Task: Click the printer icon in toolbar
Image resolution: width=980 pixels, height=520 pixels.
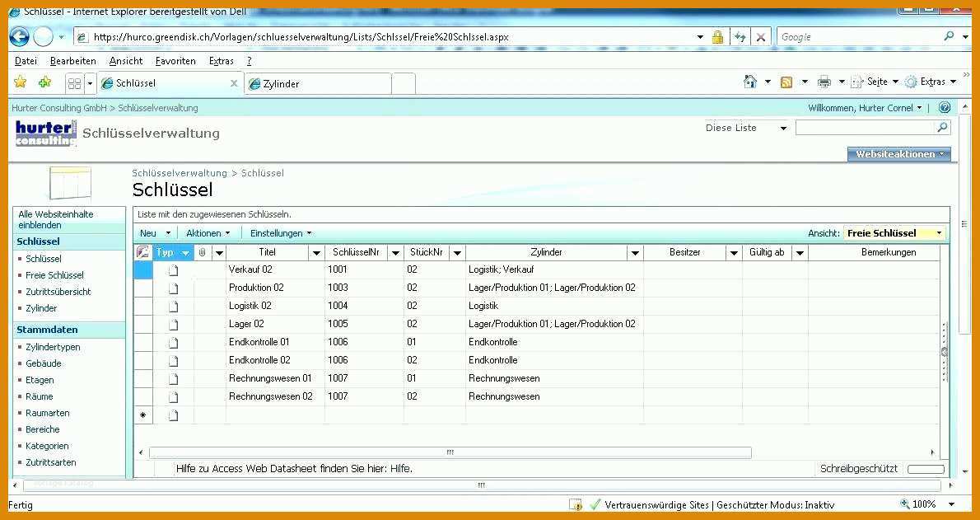Action: point(824,82)
